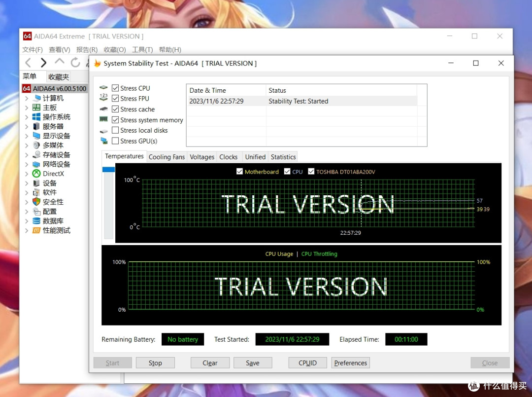Select the 网络设备 network icon
The height and width of the screenshot is (397, 532).
[36, 164]
